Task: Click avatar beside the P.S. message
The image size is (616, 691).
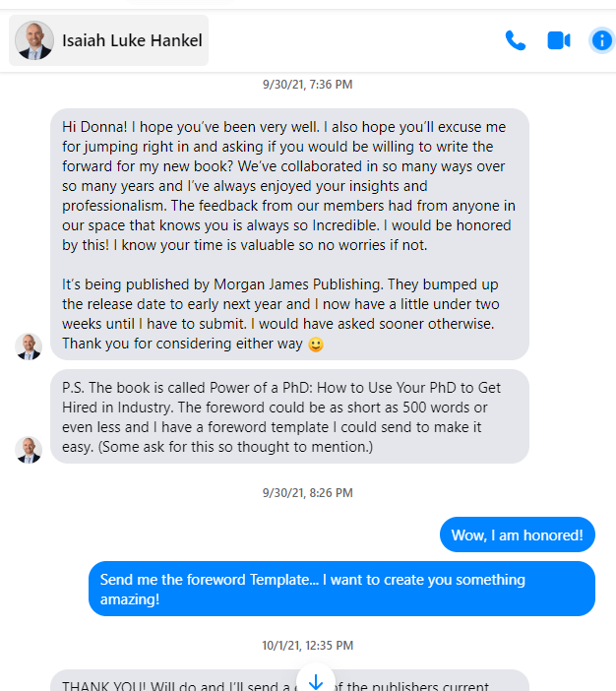Action: coord(29,450)
